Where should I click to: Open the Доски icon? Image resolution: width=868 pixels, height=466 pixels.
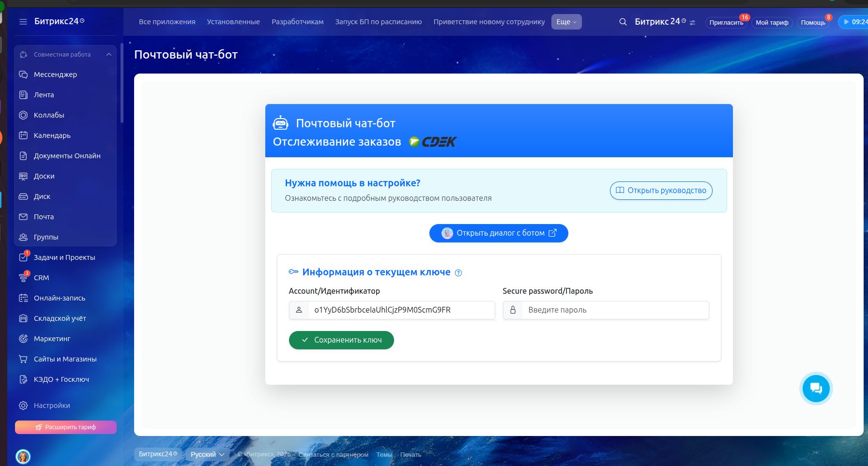click(23, 176)
